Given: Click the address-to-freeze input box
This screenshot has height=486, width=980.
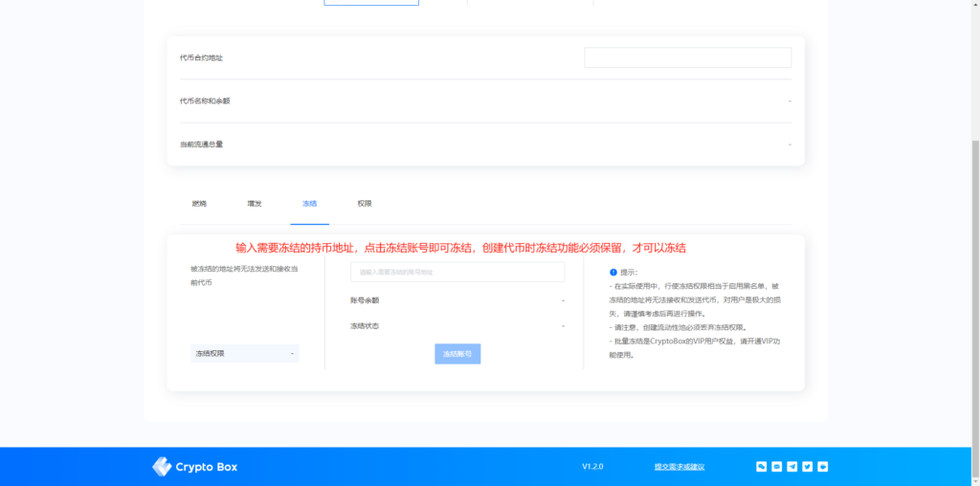Looking at the screenshot, I should [x=457, y=272].
